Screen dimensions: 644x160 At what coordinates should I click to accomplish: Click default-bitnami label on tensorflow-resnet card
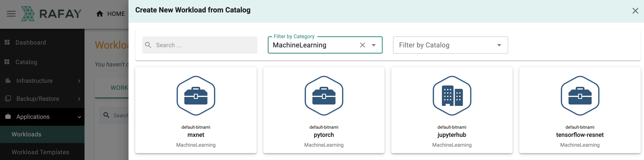[580, 127]
